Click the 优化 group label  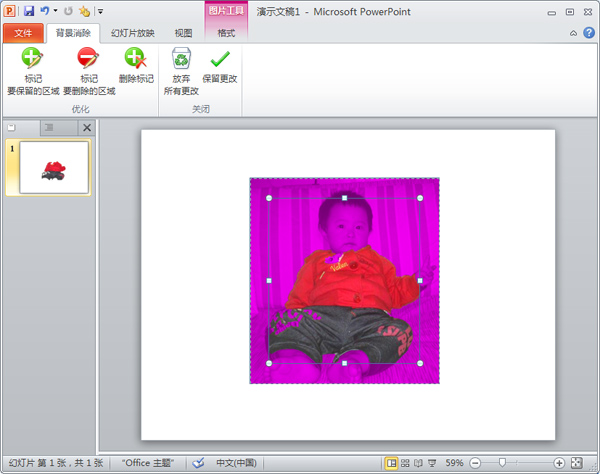80,109
